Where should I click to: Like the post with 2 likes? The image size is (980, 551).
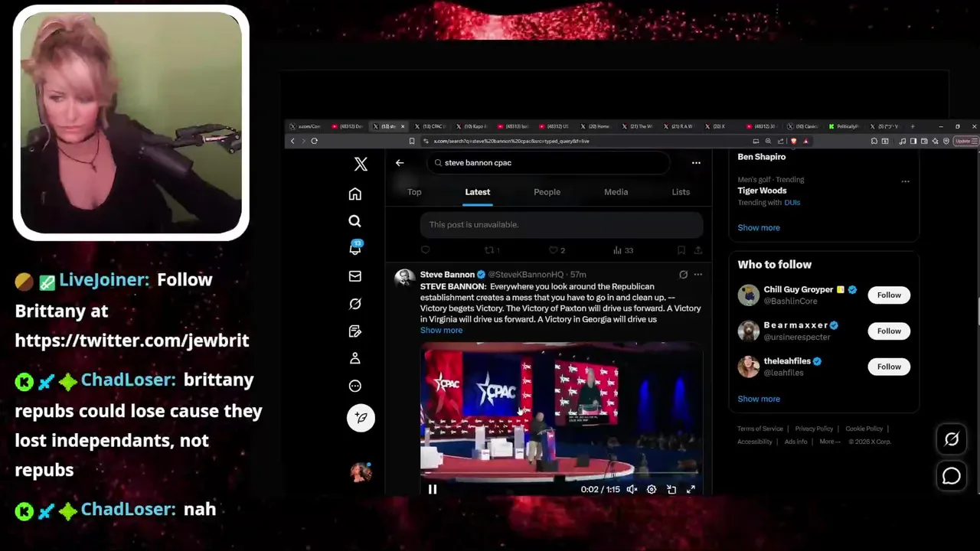(x=557, y=250)
